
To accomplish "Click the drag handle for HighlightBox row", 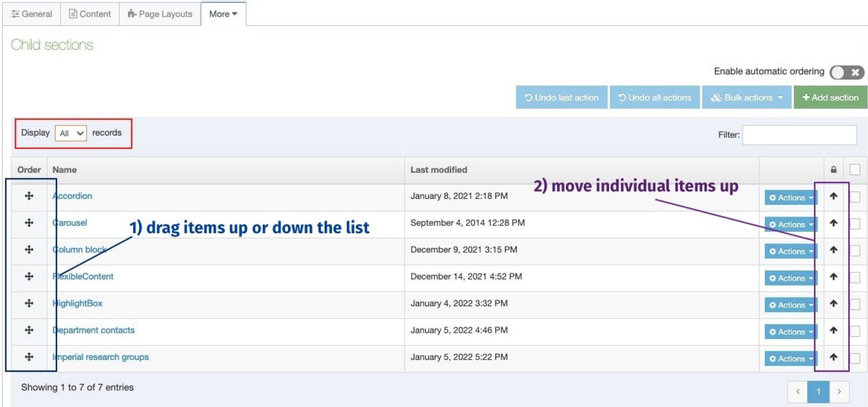I will [29, 303].
